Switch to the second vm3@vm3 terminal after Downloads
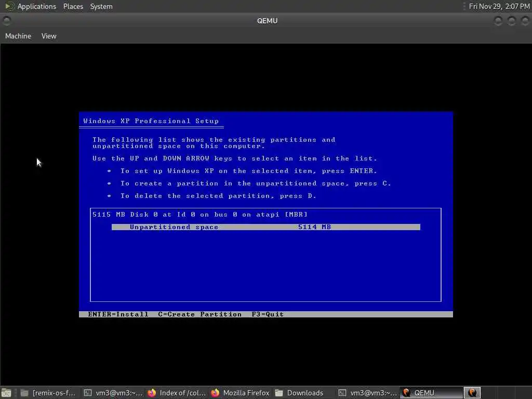Screen dimensions: 532x399 coord(368,393)
